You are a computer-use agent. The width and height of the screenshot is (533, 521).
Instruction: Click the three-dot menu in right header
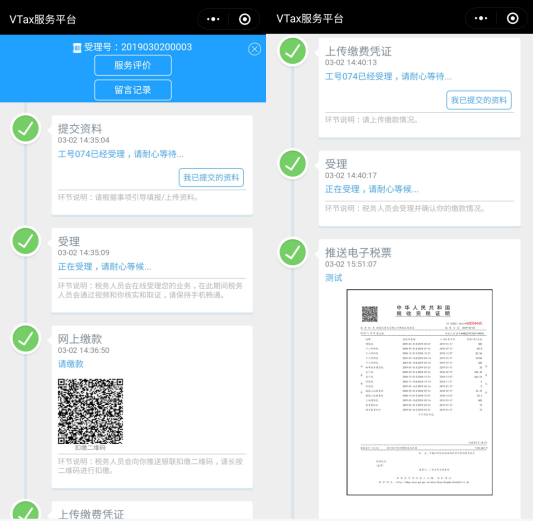481,18
